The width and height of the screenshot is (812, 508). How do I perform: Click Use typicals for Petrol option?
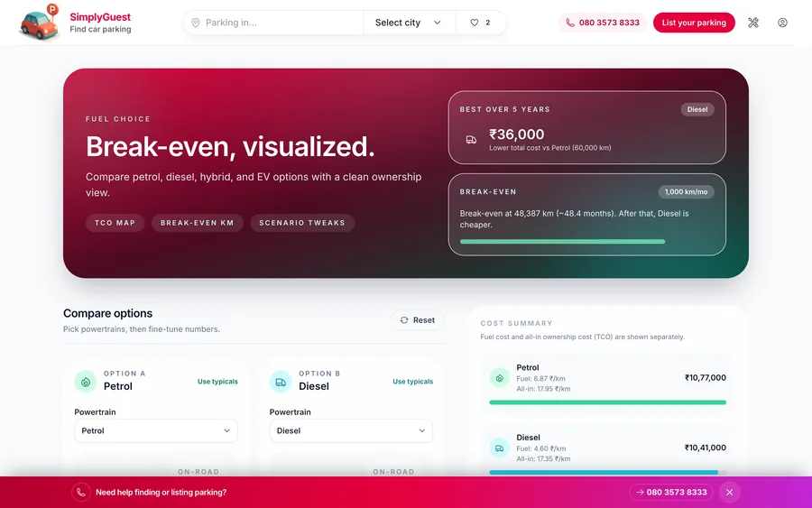[217, 382]
